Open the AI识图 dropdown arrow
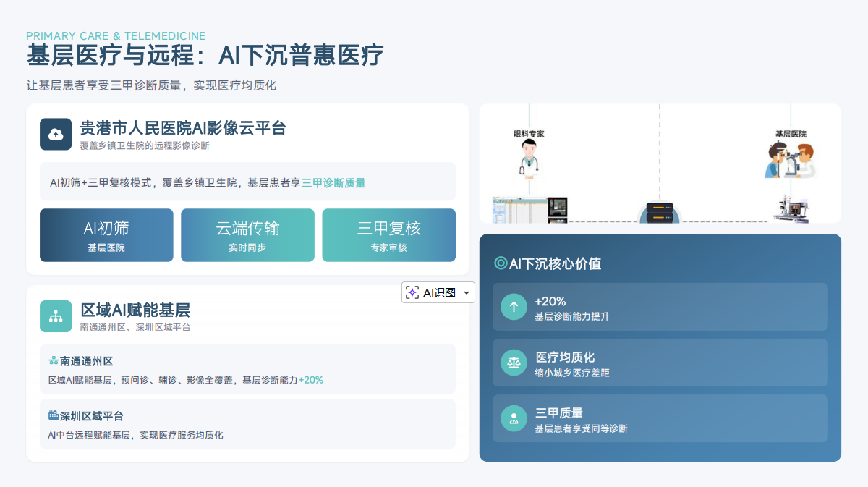Screen dimensions: 868x487 click(x=467, y=292)
